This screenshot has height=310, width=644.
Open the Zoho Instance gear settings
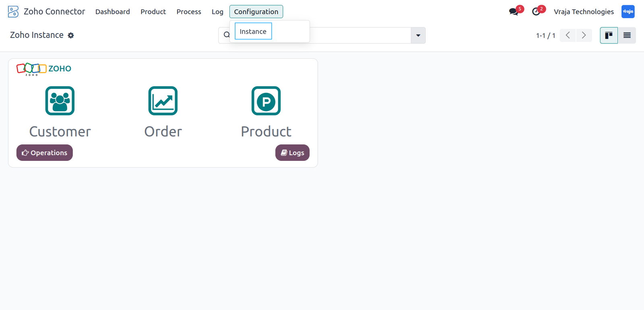71,35
